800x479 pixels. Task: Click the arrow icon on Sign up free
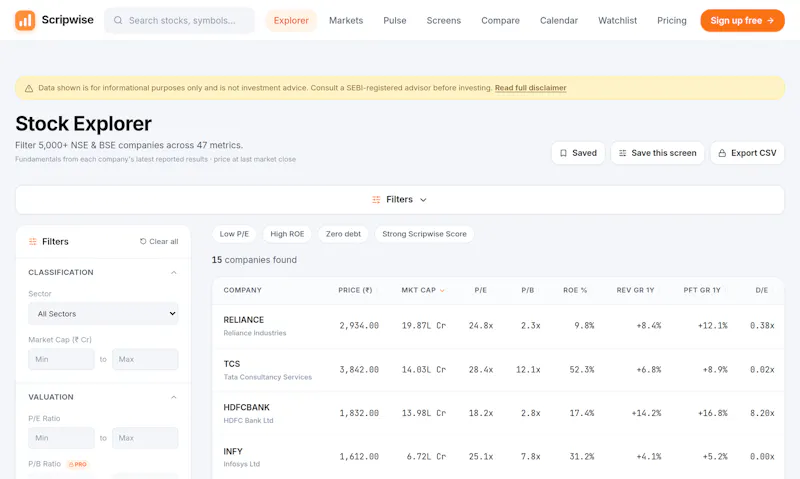coord(770,20)
